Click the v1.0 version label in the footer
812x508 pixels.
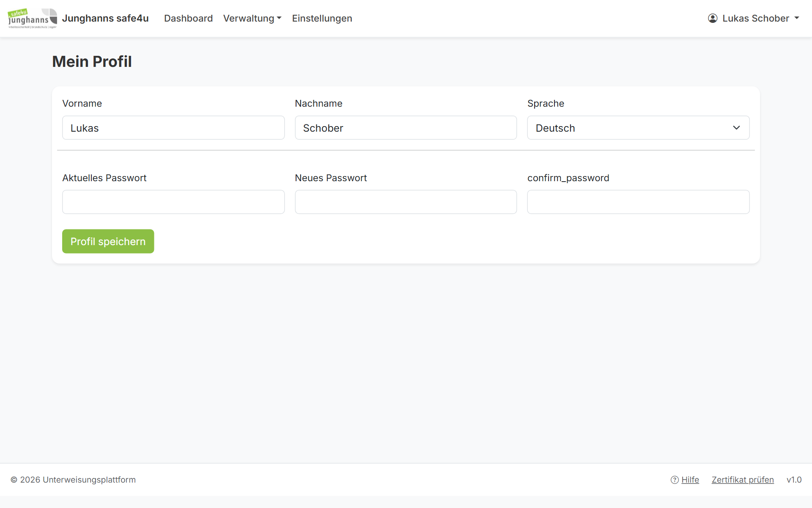click(794, 480)
